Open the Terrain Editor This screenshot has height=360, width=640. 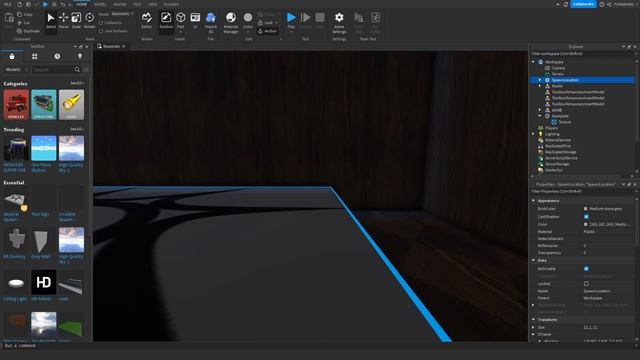point(147,20)
